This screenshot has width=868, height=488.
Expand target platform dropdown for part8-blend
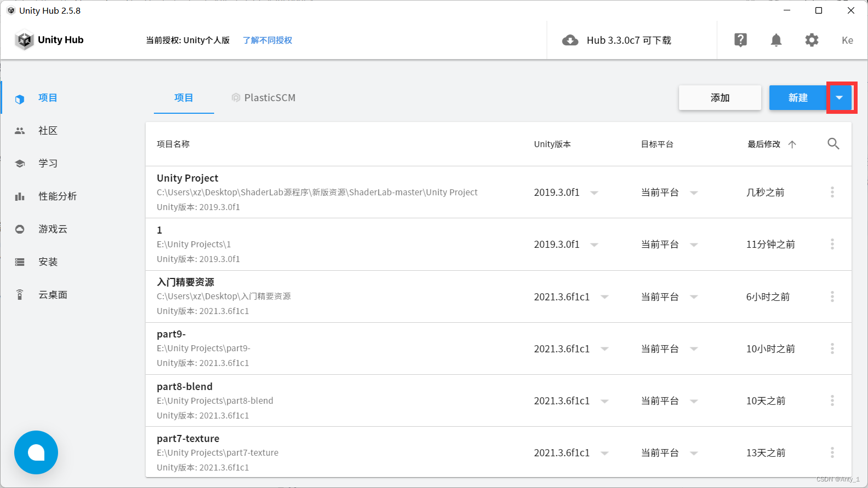pyautogui.click(x=694, y=401)
